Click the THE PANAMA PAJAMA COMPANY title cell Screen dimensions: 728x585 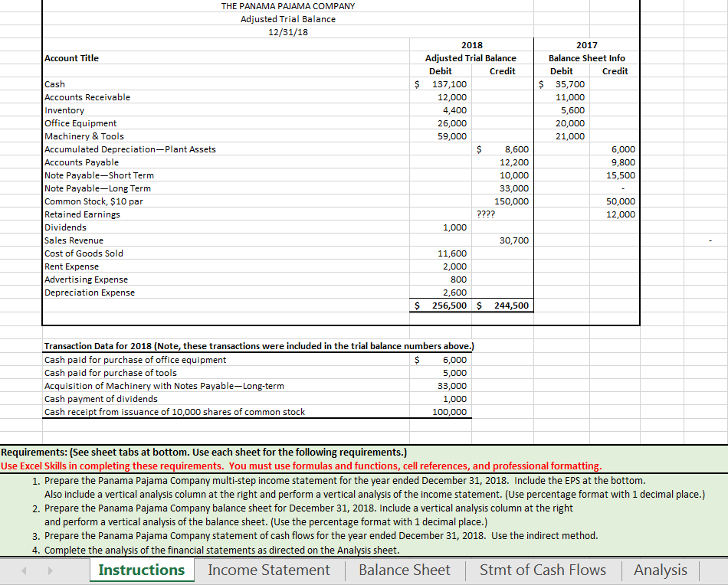[x=287, y=6]
